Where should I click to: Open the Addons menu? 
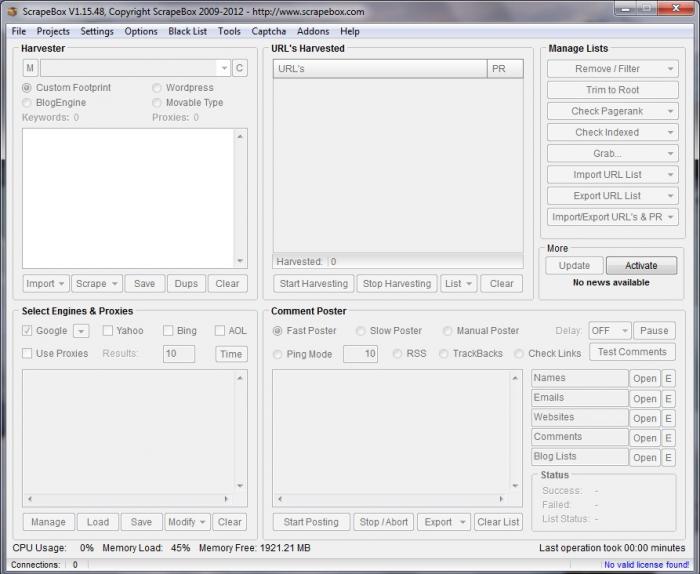pos(313,31)
